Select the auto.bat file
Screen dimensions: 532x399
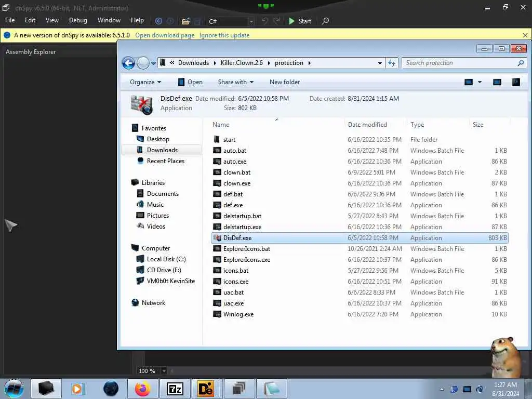[x=360, y=150]
